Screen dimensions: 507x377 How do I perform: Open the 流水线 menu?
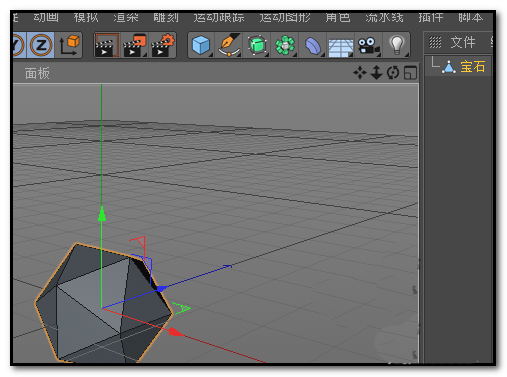click(384, 17)
